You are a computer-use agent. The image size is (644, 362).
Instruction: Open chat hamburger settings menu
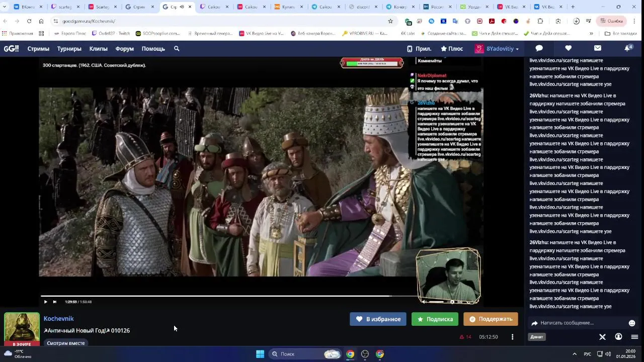[x=634, y=337]
